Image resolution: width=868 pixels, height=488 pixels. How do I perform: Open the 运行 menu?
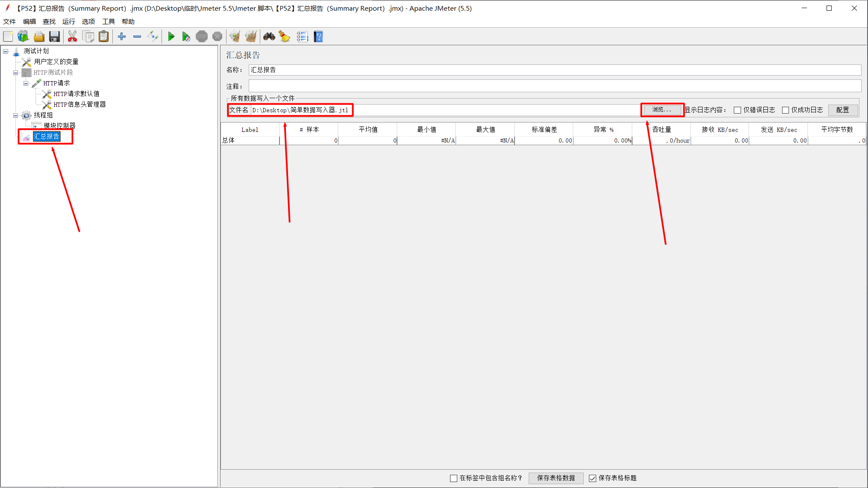tap(69, 21)
